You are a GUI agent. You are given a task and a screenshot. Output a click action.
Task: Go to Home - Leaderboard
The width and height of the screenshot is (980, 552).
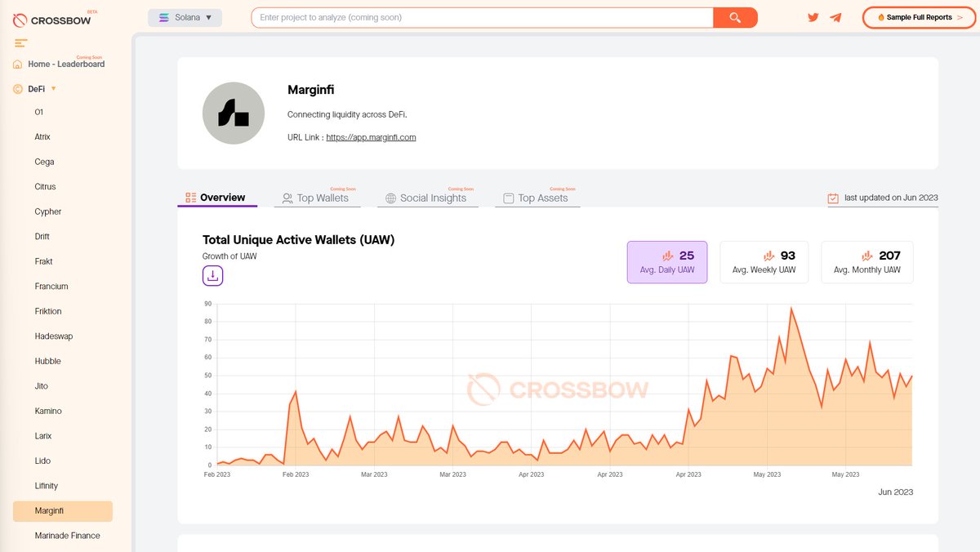[66, 64]
